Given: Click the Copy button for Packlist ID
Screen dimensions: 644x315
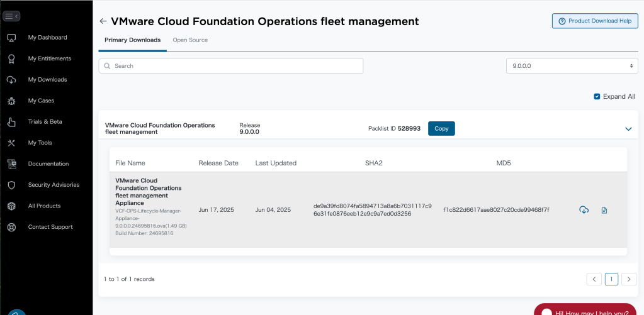Looking at the screenshot, I should click(x=441, y=128).
